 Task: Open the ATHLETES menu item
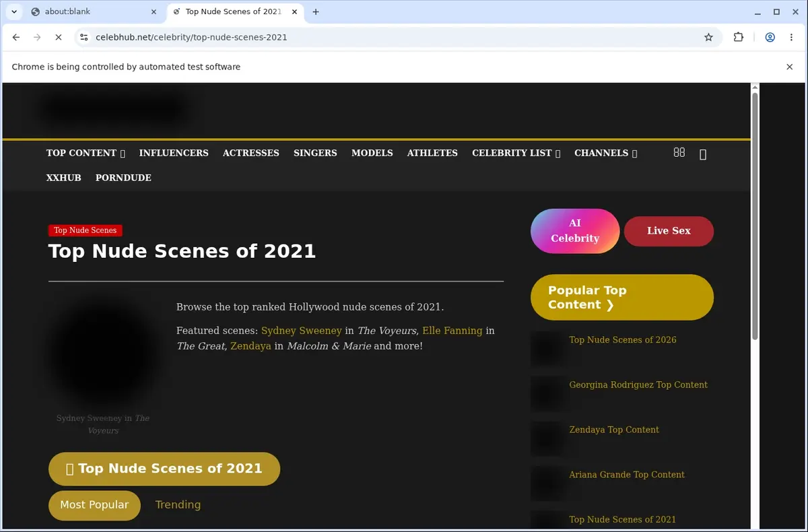(432, 153)
